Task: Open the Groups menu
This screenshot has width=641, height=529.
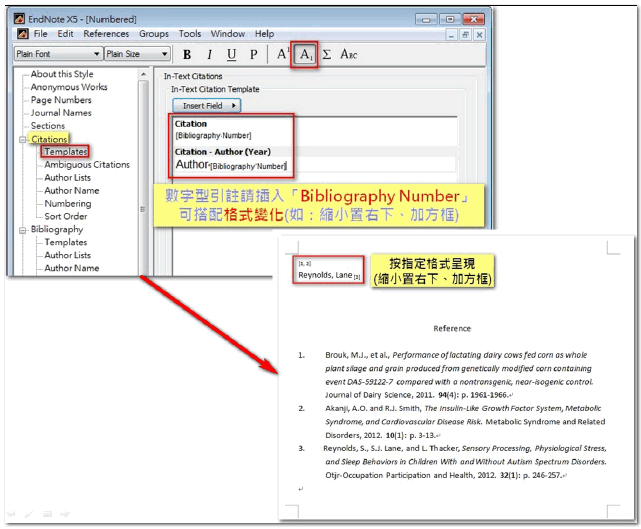Action: coord(154,34)
